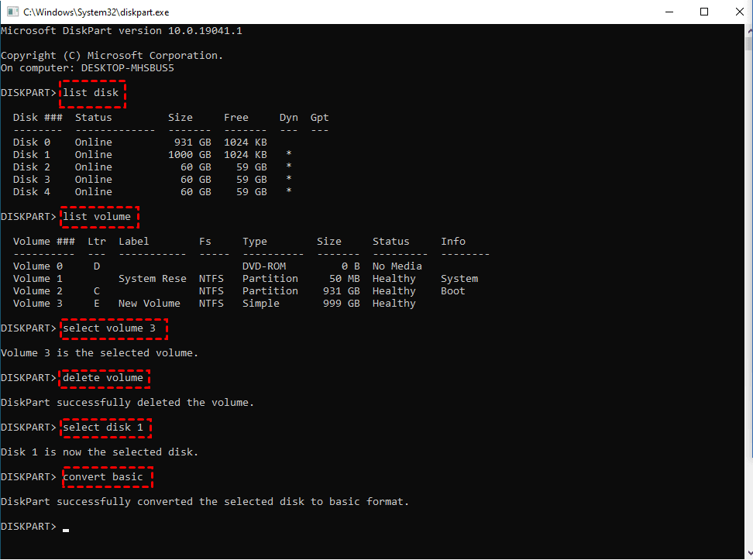Click the scrollbar down arrow
This screenshot has width=753, height=560.
coord(746,552)
